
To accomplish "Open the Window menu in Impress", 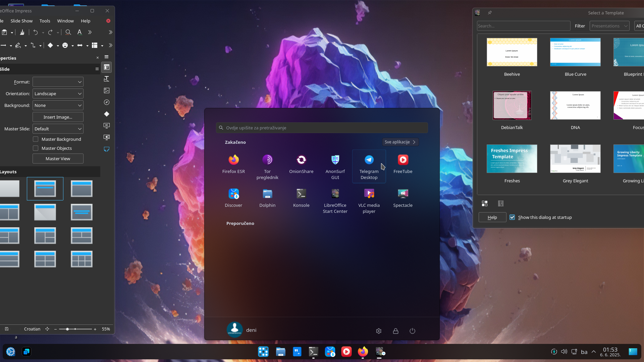I will 65,21.
